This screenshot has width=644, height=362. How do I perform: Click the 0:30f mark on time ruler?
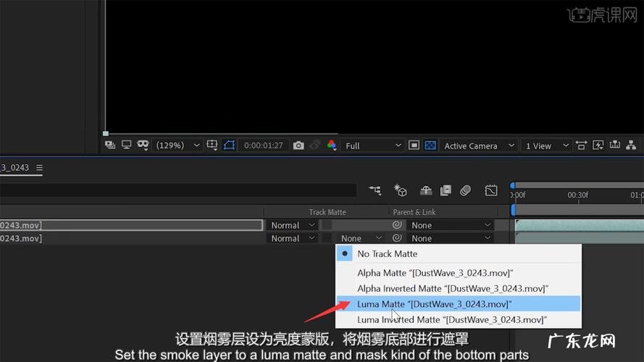pyautogui.click(x=577, y=195)
